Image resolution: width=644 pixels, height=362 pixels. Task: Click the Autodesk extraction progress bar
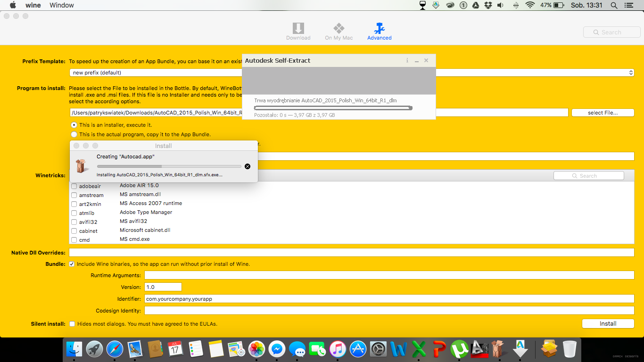tap(333, 108)
